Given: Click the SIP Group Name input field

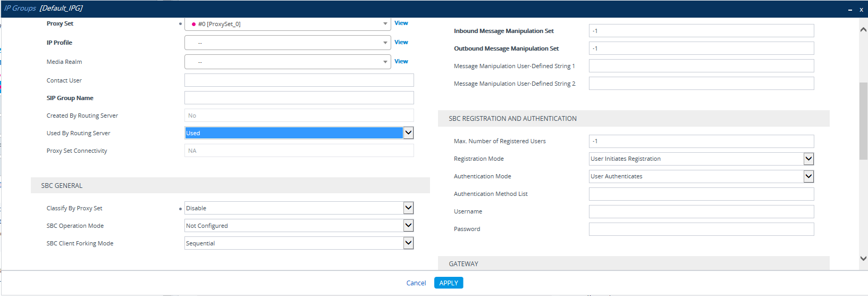Looking at the screenshot, I should pyautogui.click(x=299, y=98).
